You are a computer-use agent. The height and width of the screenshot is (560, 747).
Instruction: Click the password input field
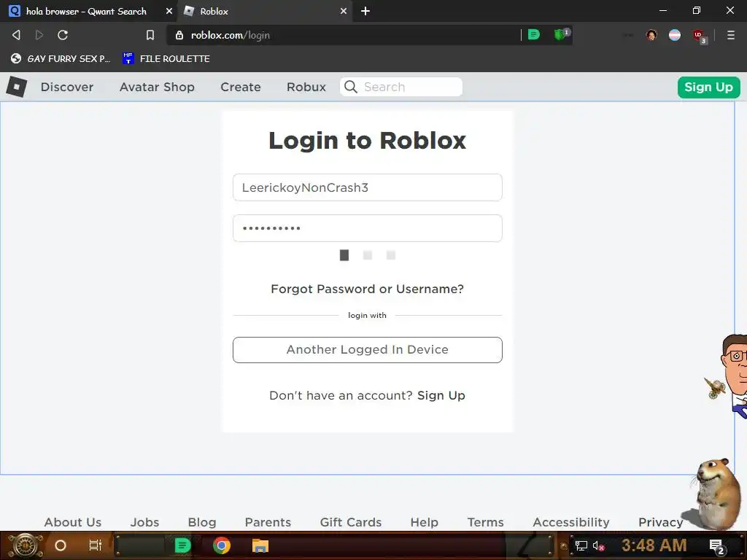pyautogui.click(x=368, y=228)
